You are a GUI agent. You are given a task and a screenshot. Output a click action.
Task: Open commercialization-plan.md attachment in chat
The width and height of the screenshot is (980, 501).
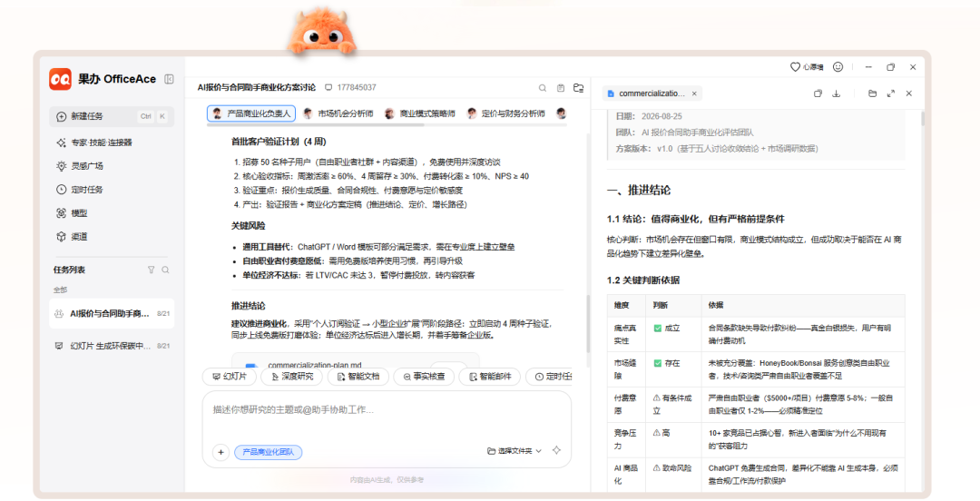tap(355, 363)
